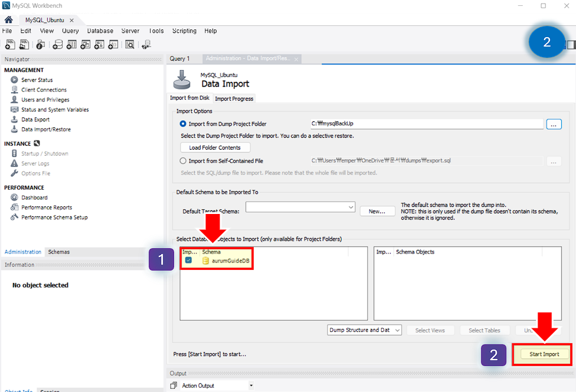
Task: Click the icon beside the INSTANCE heading
Action: click(x=37, y=143)
